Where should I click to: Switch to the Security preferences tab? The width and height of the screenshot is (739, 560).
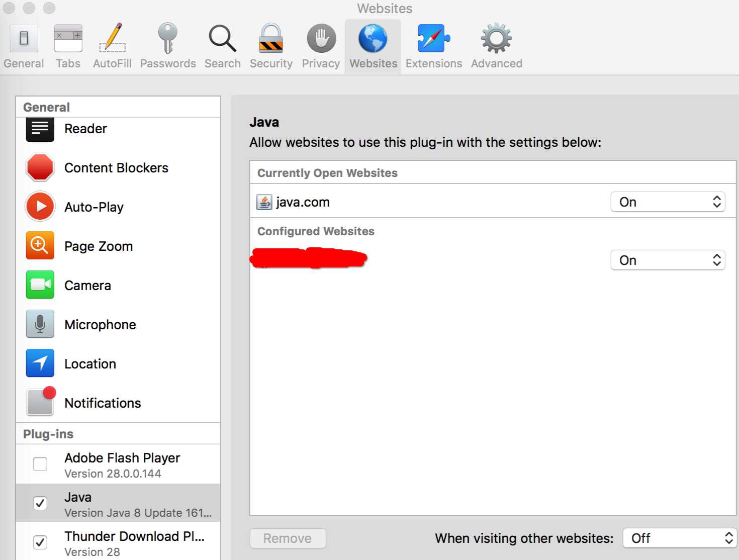point(271,46)
